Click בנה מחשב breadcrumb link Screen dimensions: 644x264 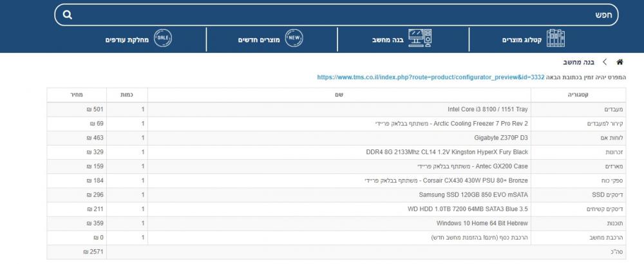578,62
